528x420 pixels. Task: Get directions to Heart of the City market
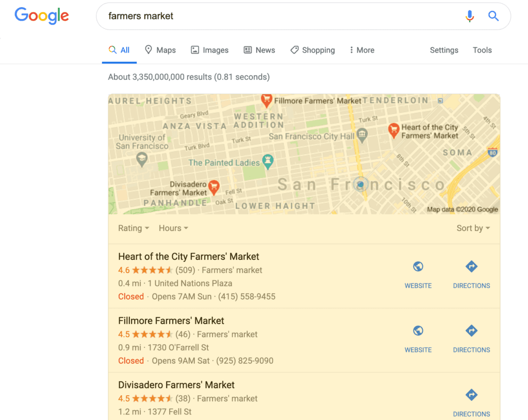pyautogui.click(x=471, y=275)
